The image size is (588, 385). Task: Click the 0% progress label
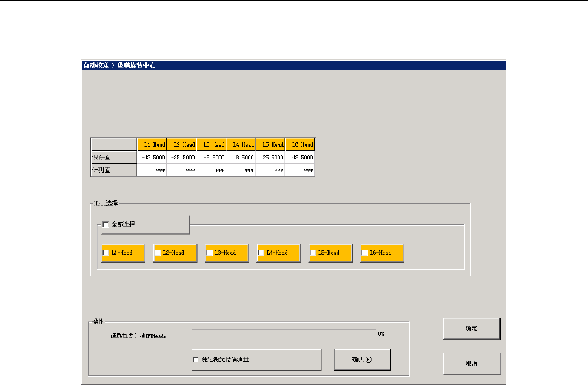click(381, 333)
